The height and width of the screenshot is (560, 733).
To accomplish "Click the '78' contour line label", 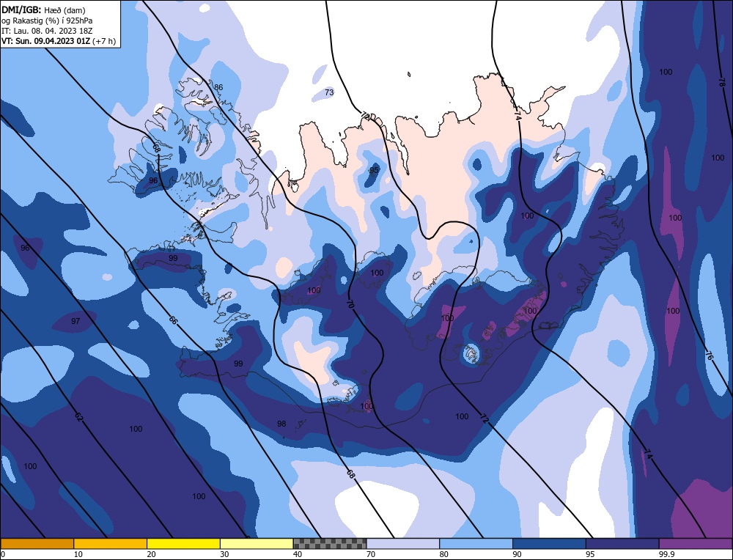I will coord(721,82).
